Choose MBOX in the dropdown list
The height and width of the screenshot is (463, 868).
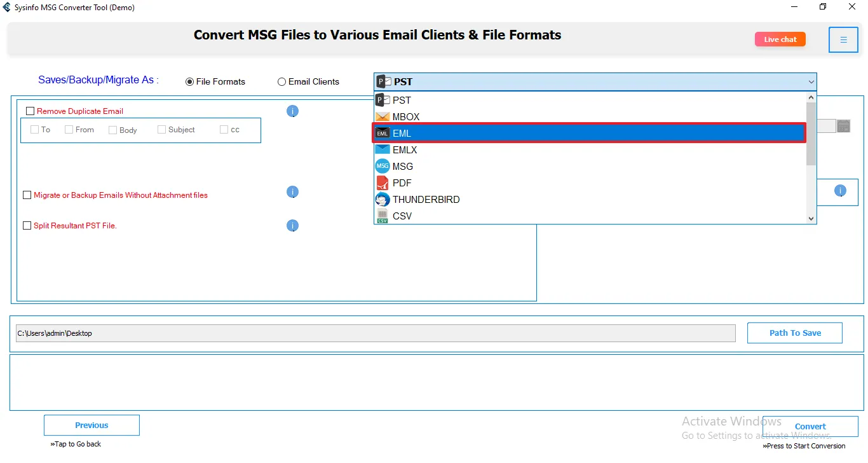[405, 117]
